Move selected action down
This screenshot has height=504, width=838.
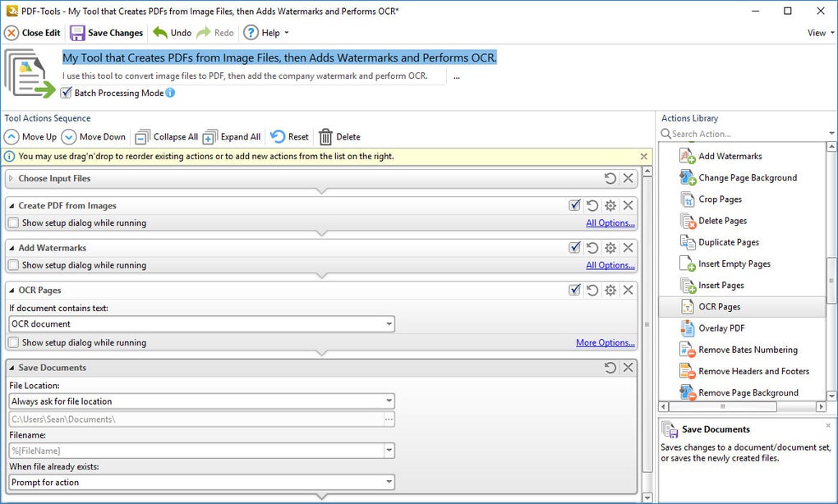[94, 137]
